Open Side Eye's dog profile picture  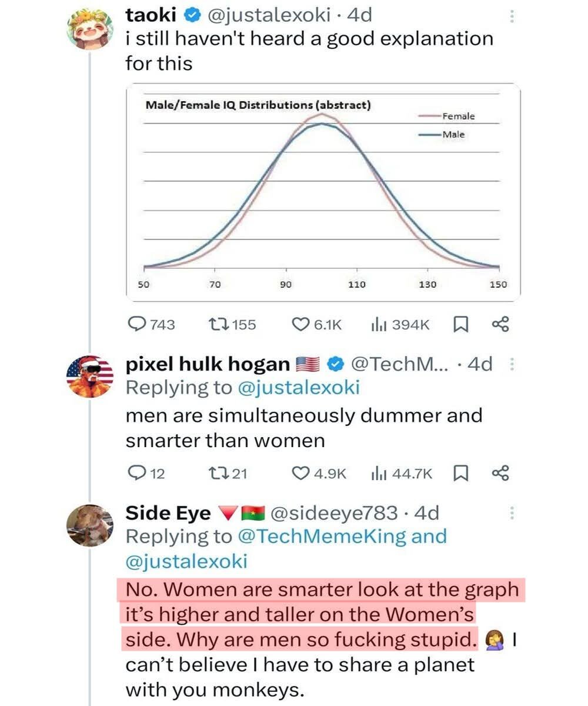coord(90,525)
